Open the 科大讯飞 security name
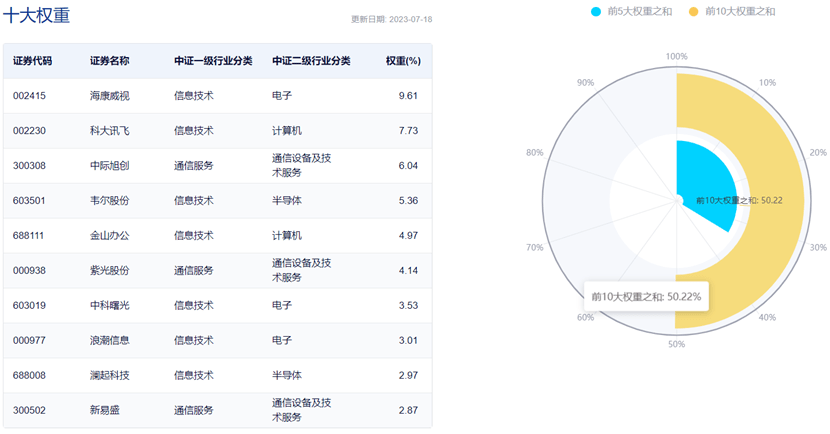The height and width of the screenshot is (434, 830). pyautogui.click(x=109, y=131)
